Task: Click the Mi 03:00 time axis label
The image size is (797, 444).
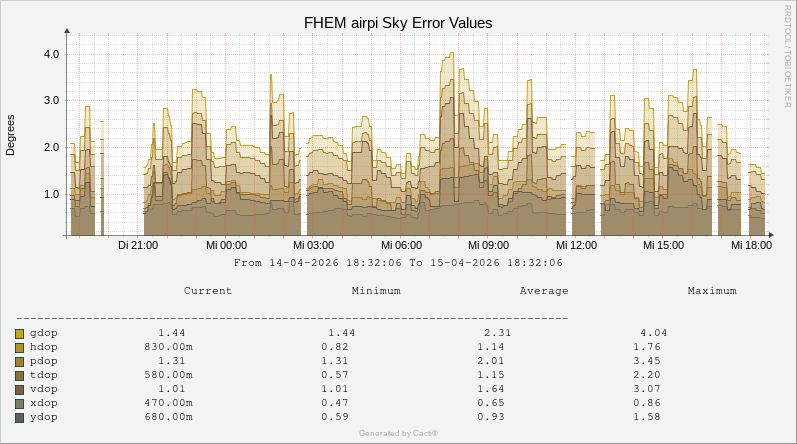Action: point(313,245)
